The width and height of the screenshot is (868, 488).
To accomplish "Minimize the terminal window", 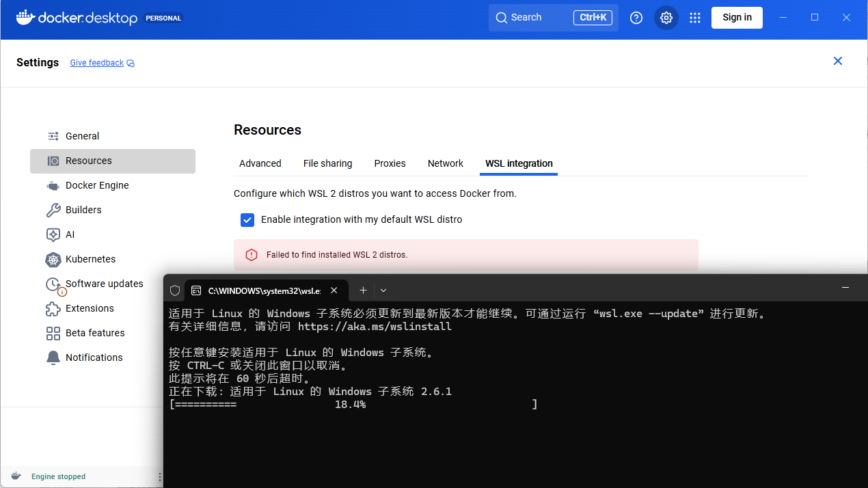I will pyautogui.click(x=845, y=288).
